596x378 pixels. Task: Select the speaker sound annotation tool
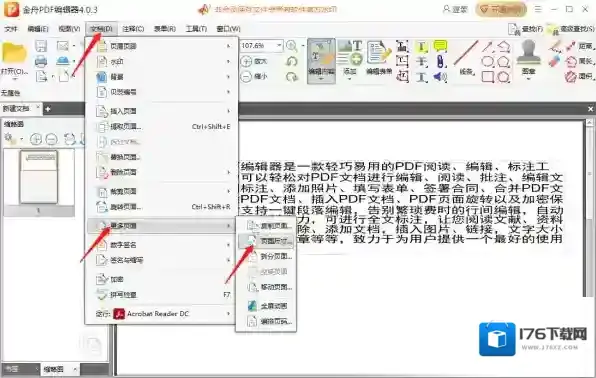pos(440,77)
